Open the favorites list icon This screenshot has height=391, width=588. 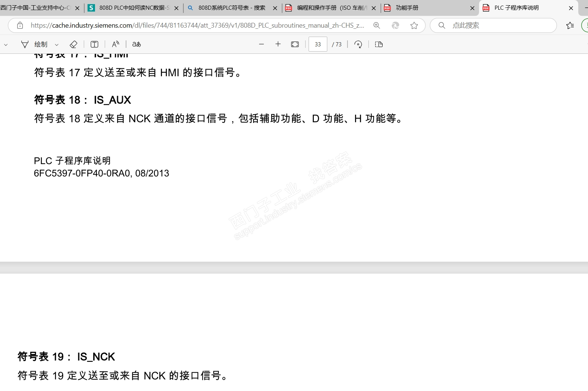(x=570, y=25)
